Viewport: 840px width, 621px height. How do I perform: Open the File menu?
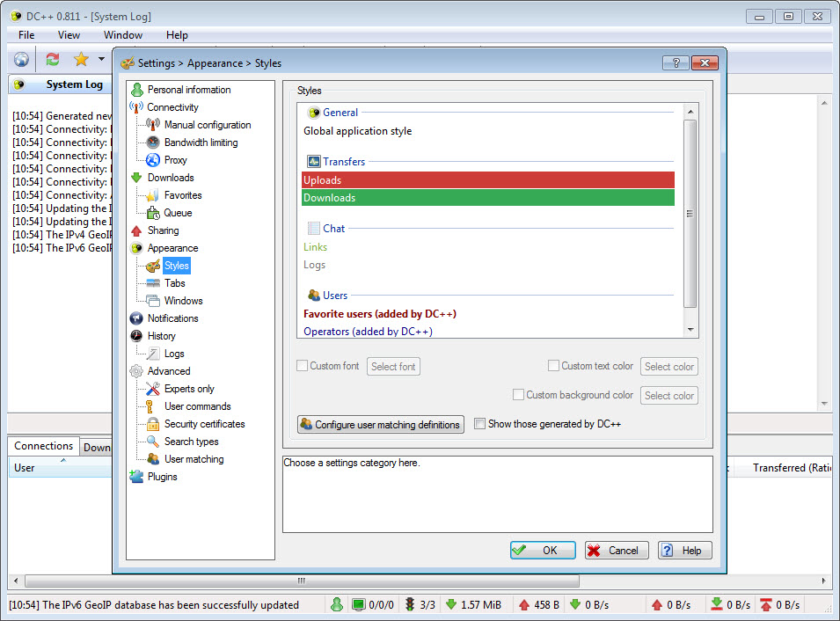(26, 35)
